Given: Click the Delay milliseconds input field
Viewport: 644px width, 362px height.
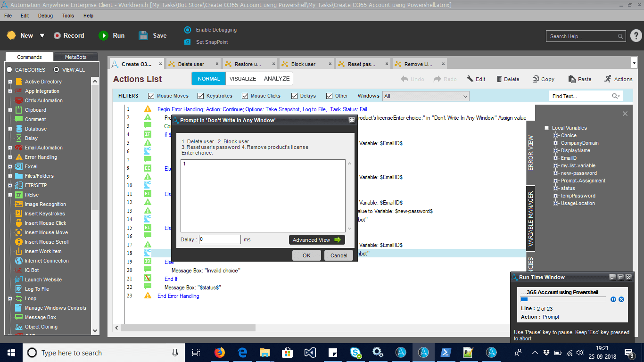Looking at the screenshot, I should point(220,239).
